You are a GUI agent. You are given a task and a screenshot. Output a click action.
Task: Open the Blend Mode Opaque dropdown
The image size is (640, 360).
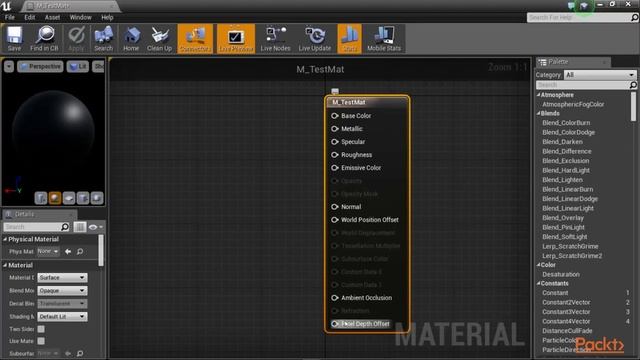(x=62, y=291)
